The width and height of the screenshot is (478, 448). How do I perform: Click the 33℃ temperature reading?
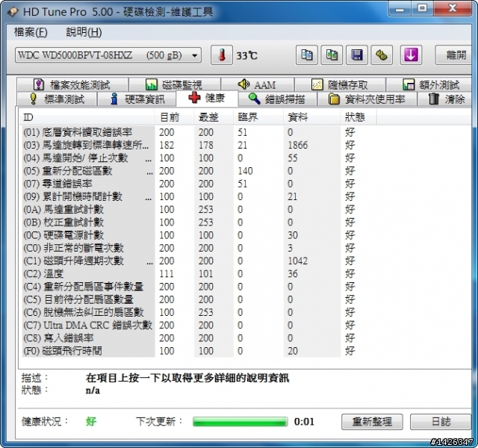point(247,55)
